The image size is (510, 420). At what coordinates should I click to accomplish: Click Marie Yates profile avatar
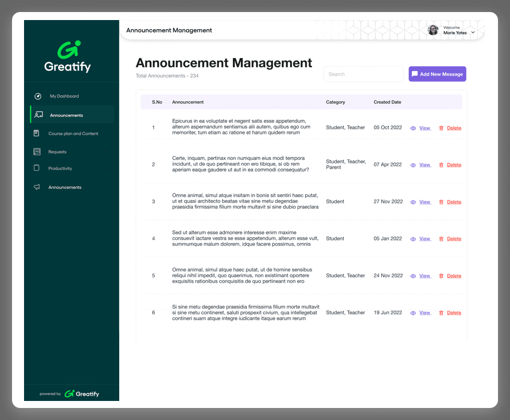[433, 30]
